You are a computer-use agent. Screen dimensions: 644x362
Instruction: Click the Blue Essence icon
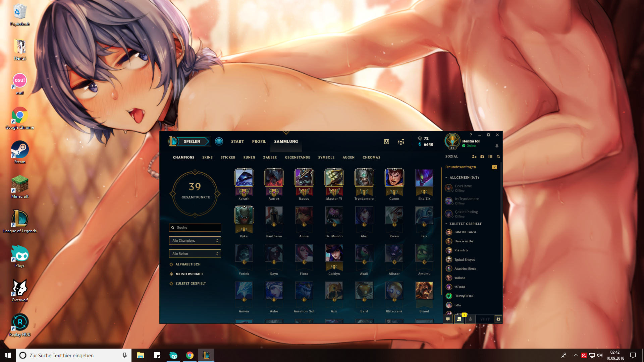point(420,144)
